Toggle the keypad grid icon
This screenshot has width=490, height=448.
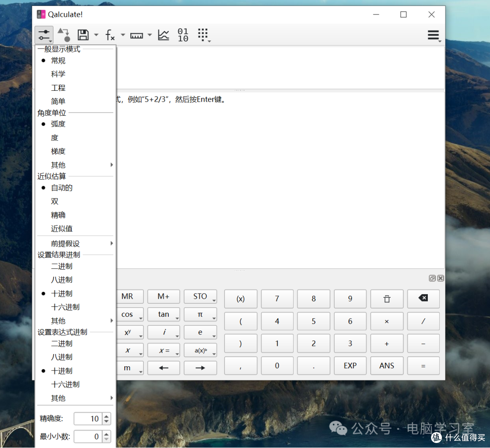(x=204, y=34)
